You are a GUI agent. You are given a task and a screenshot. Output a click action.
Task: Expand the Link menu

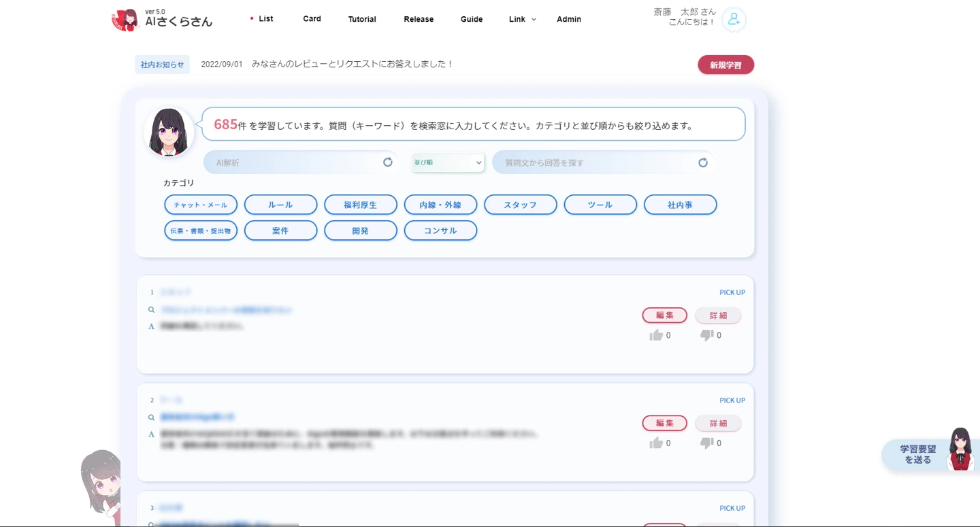(x=522, y=19)
